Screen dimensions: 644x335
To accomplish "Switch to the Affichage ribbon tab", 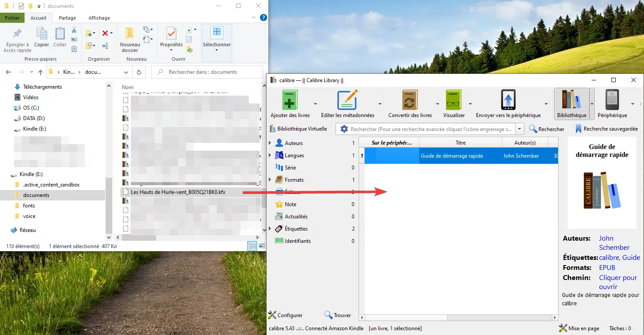I will [99, 18].
